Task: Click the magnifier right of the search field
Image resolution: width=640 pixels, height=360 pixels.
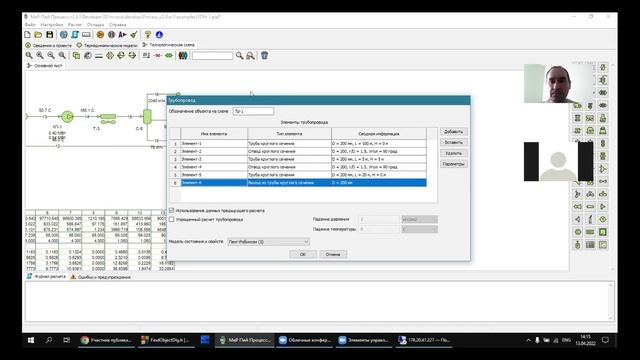Action: point(239,56)
